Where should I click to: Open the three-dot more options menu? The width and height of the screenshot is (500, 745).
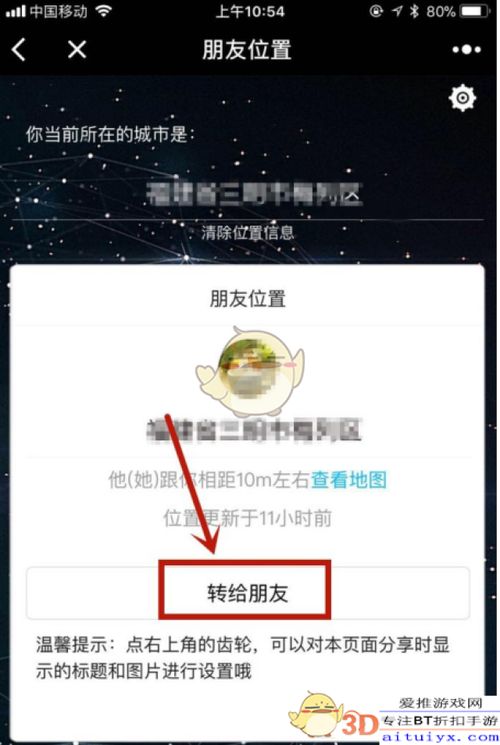tap(466, 49)
